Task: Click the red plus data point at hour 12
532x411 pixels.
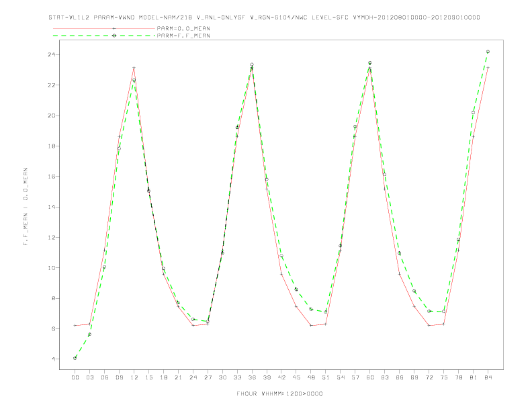Action: pos(134,68)
